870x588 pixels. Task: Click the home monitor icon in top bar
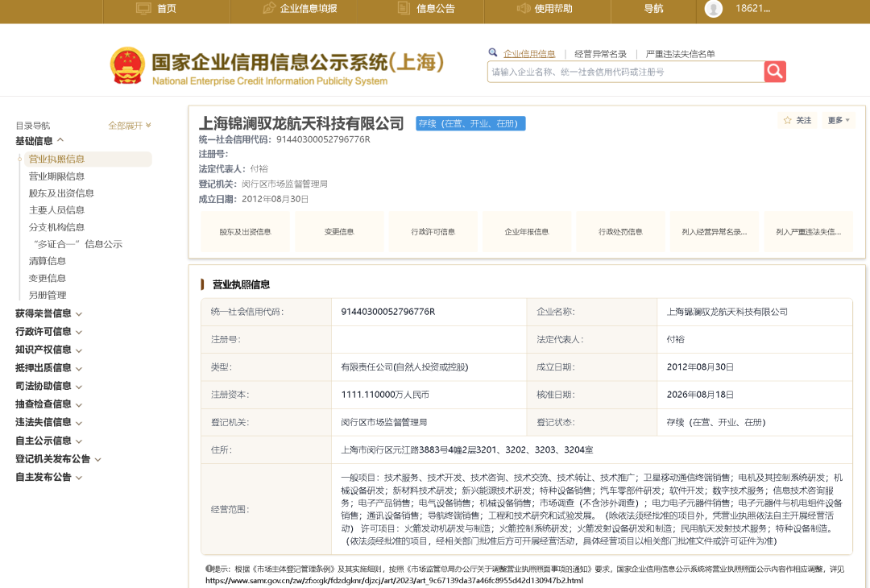coord(143,8)
